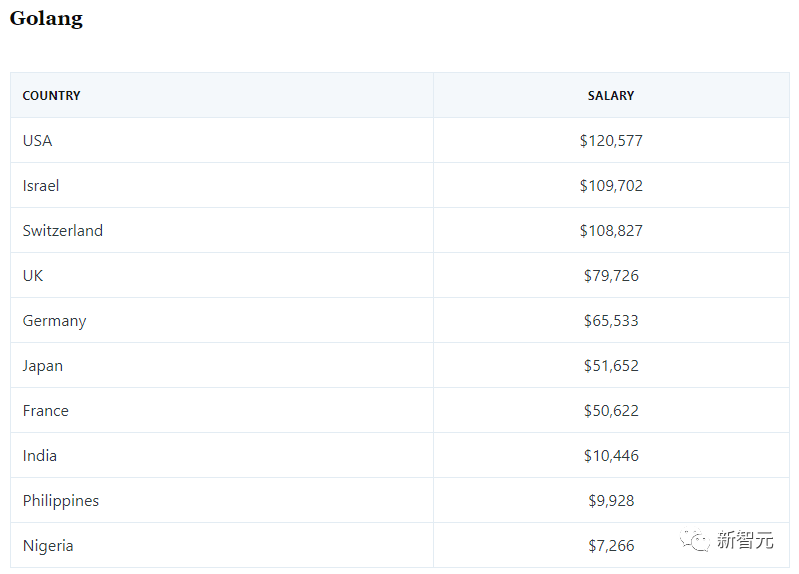Select the Philippines row label
Viewport: 799px width, 574px height.
point(61,501)
